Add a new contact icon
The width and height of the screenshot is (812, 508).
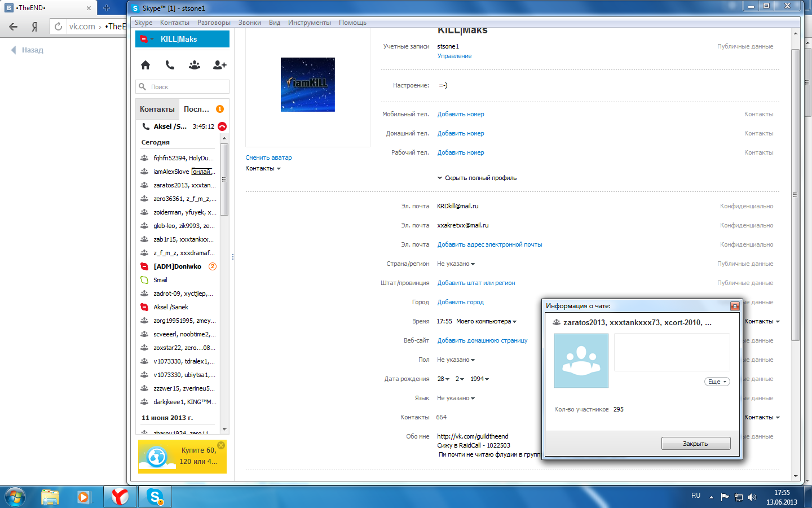(219, 65)
